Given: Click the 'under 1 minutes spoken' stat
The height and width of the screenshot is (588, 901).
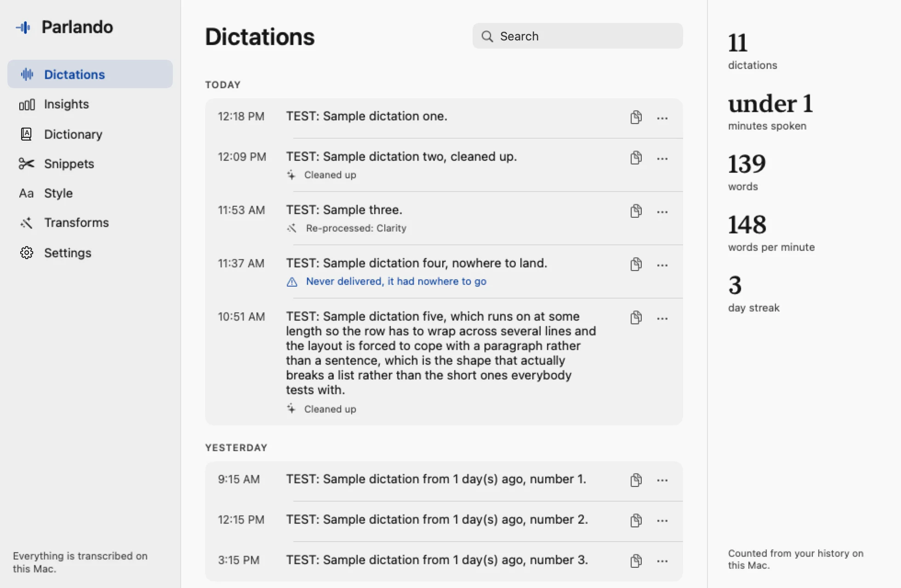Looking at the screenshot, I should [x=771, y=112].
